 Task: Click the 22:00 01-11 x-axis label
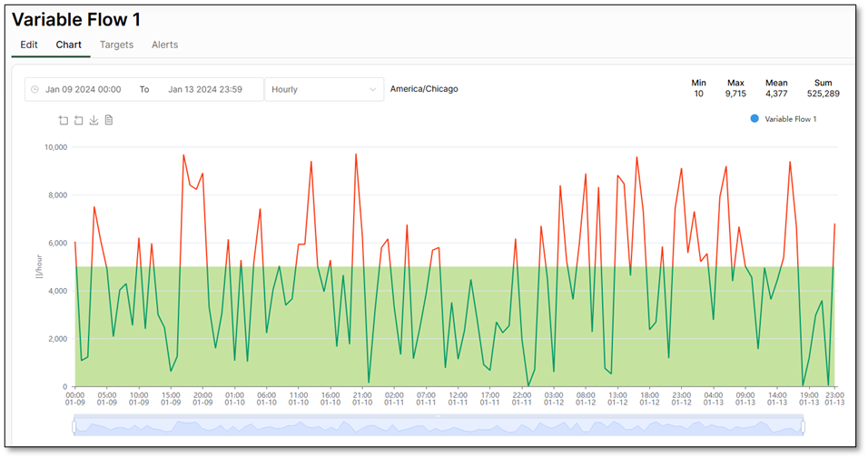pyautogui.click(x=521, y=399)
